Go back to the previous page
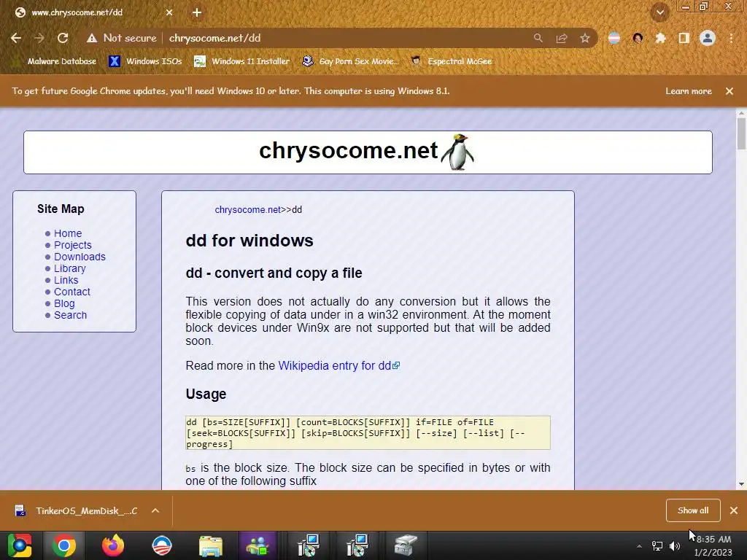Image resolution: width=747 pixels, height=560 pixels. 16,38
